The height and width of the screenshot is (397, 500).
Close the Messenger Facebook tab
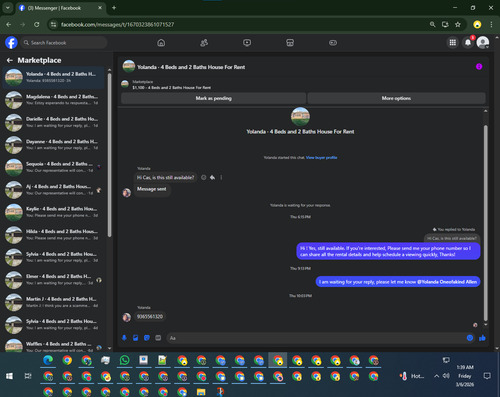click(x=100, y=8)
